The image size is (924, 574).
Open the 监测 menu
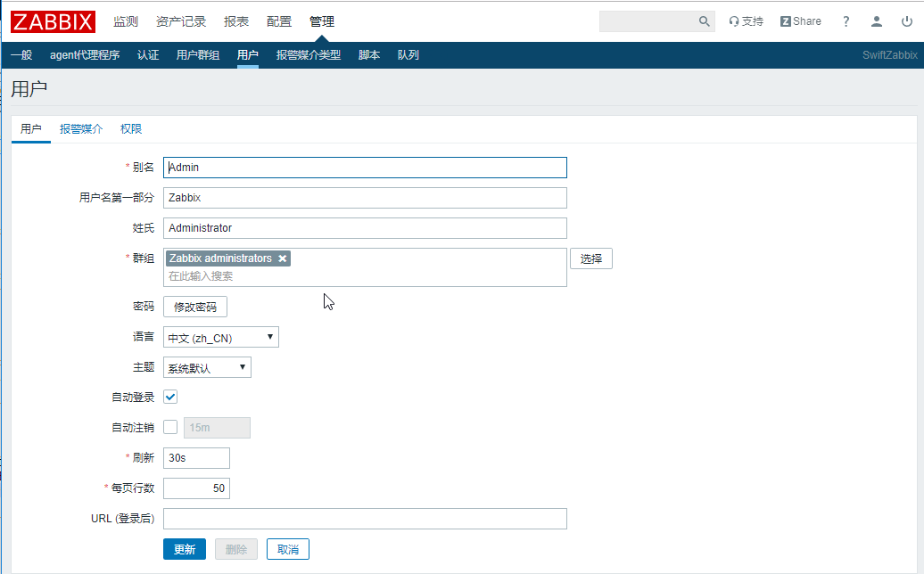coord(126,21)
